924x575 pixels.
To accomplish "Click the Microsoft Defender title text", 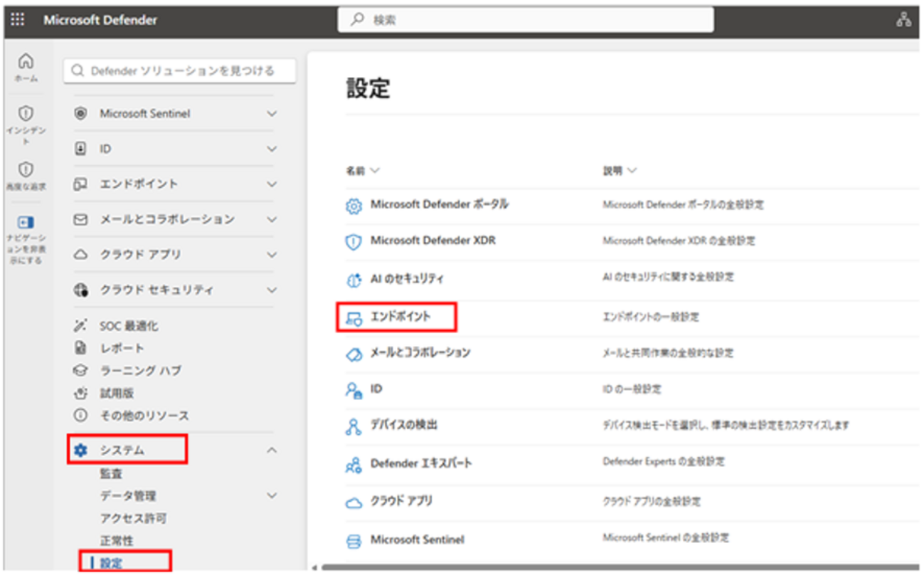I will 100,20.
